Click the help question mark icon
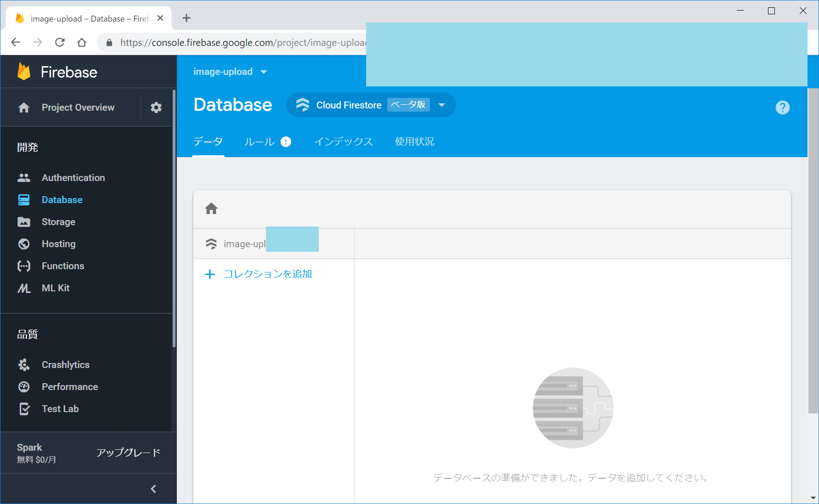819x504 pixels. tap(782, 108)
